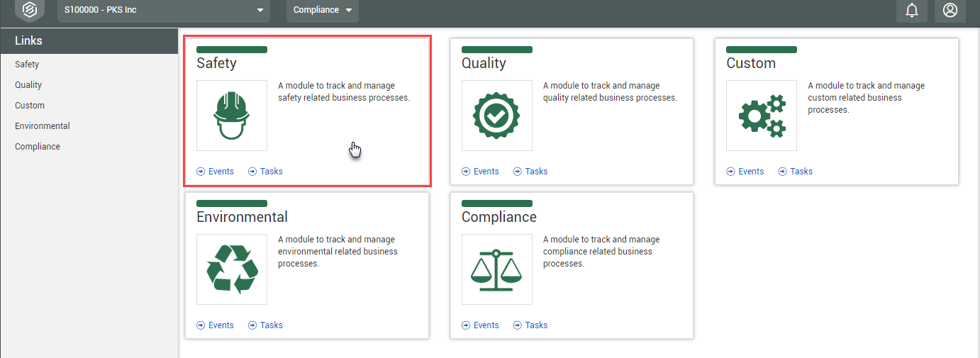Click the Links sidebar header
980x358 pixels.
click(89, 41)
